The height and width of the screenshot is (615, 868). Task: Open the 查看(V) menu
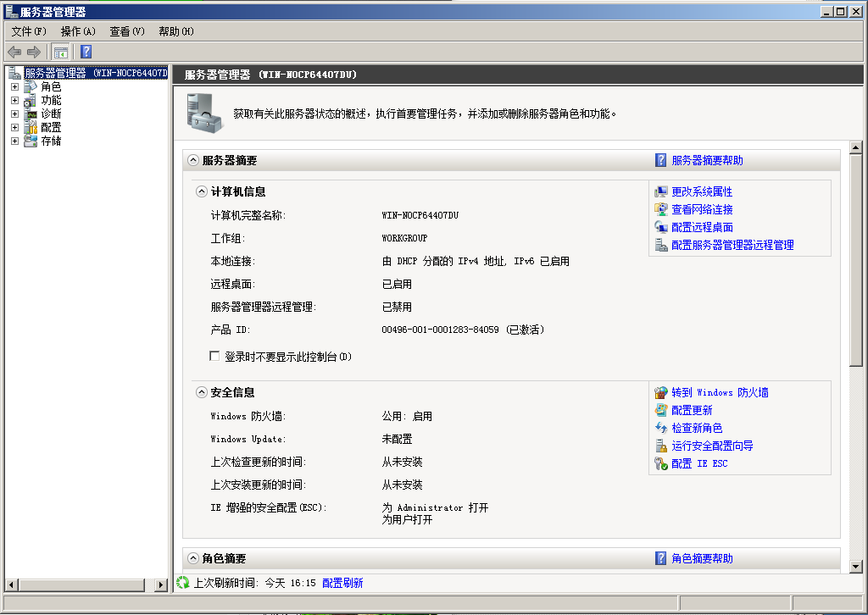127,31
